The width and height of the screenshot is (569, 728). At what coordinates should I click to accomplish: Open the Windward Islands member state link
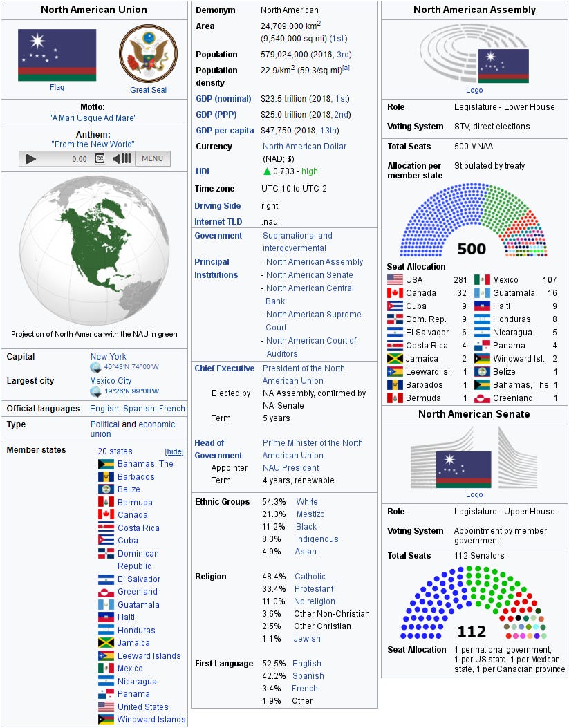coord(151,720)
